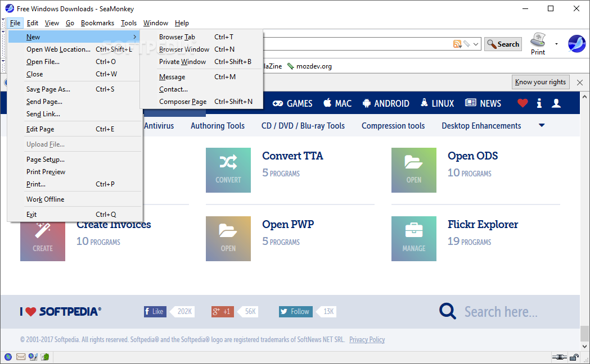
Task: Dismiss the Know your rights notification bar
Action: pyautogui.click(x=580, y=82)
